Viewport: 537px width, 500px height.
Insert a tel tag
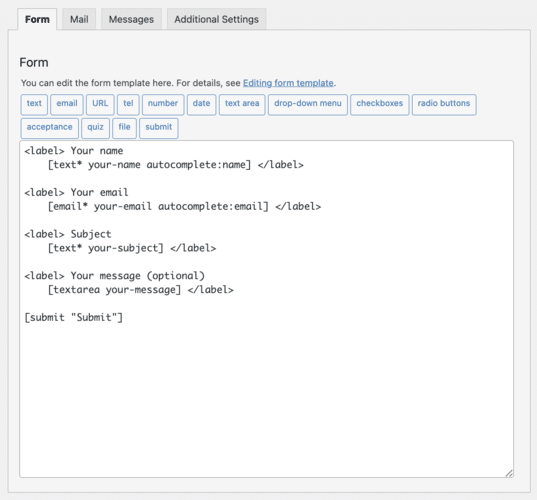[x=128, y=104]
